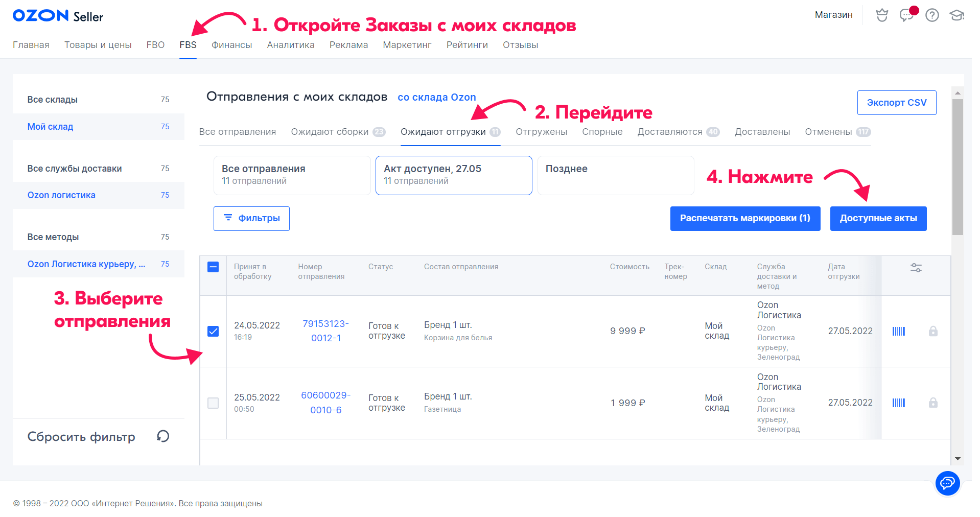
Task: Switch to Доставлены tab
Action: coord(762,132)
